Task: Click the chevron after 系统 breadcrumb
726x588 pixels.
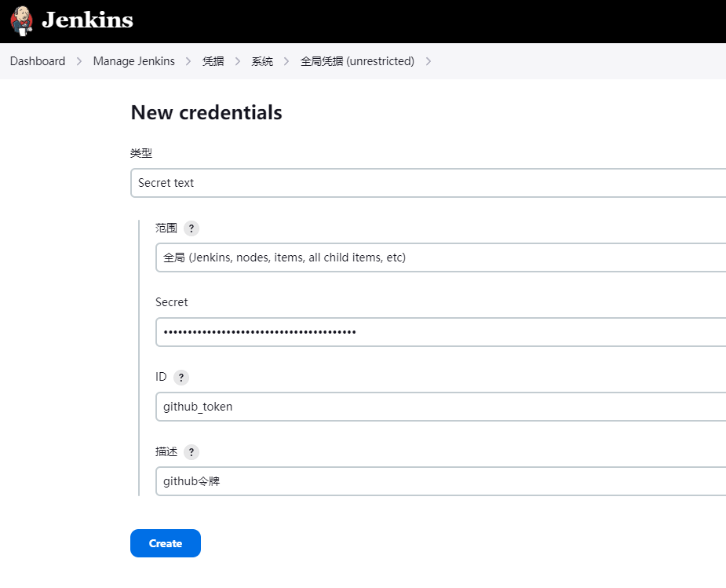Action: [286, 61]
